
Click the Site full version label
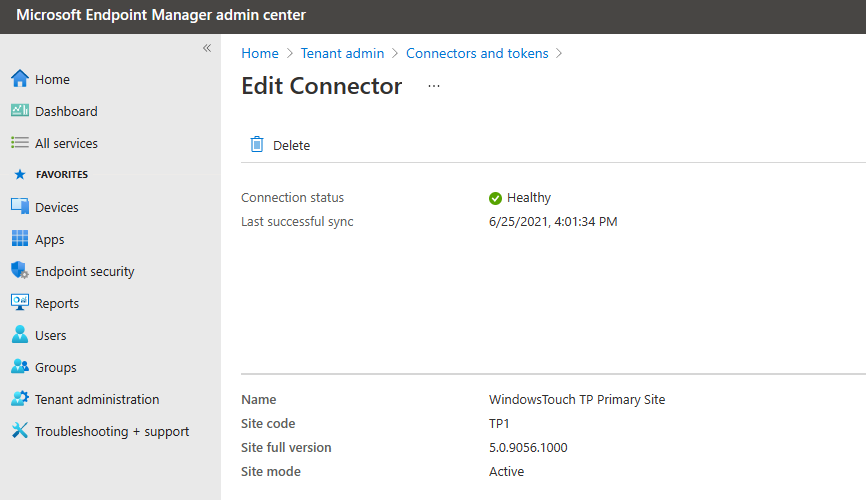pos(286,448)
